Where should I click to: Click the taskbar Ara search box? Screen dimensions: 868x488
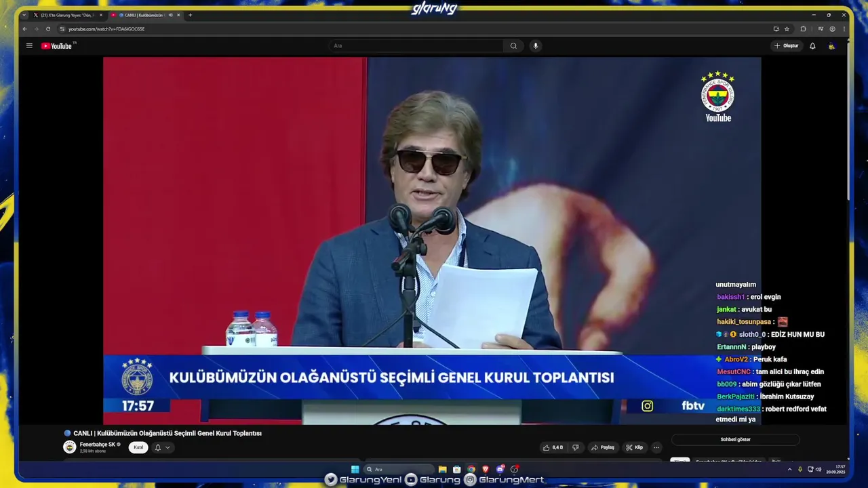(399, 469)
